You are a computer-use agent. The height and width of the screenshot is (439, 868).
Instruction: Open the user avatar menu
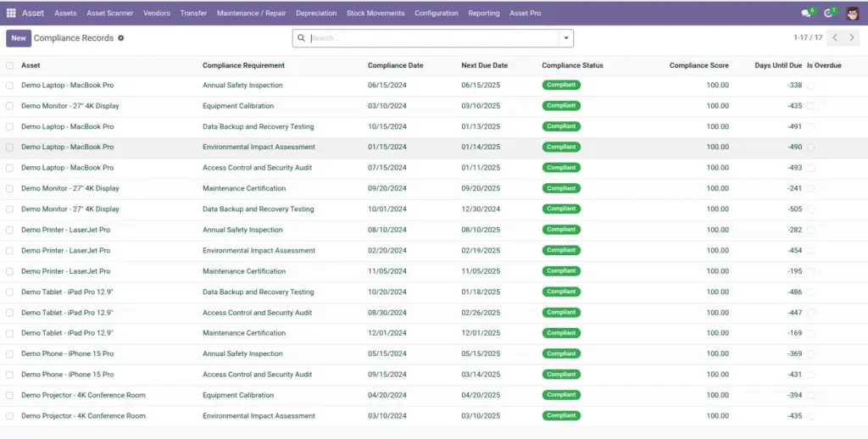click(x=853, y=13)
